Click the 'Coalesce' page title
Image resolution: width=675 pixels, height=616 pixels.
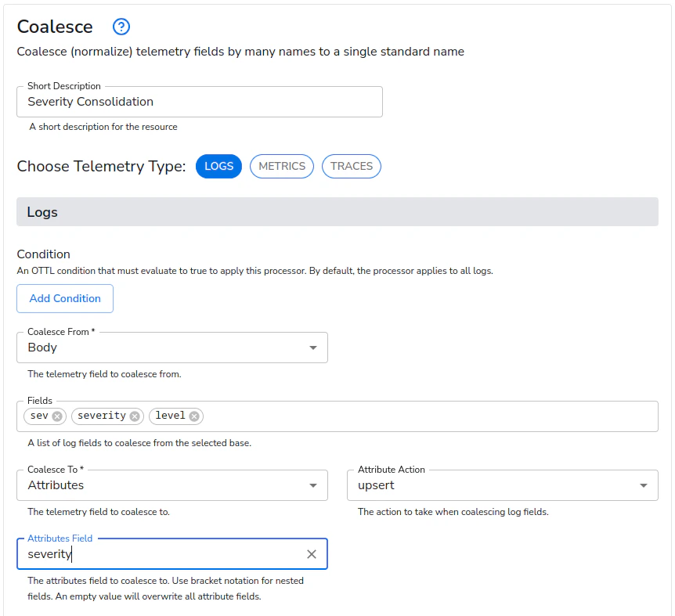(55, 27)
